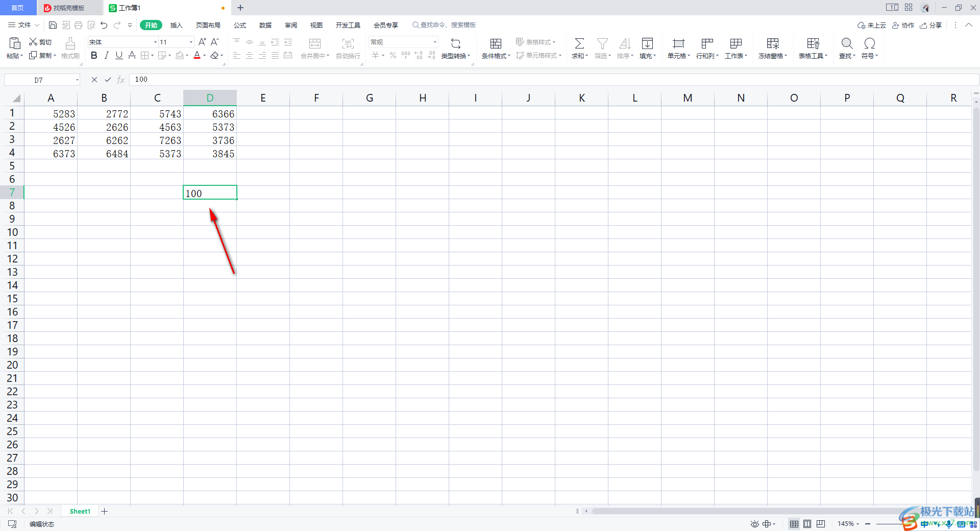The width and height of the screenshot is (980, 531).
Task: Toggle Underline formatting
Action: 119,55
